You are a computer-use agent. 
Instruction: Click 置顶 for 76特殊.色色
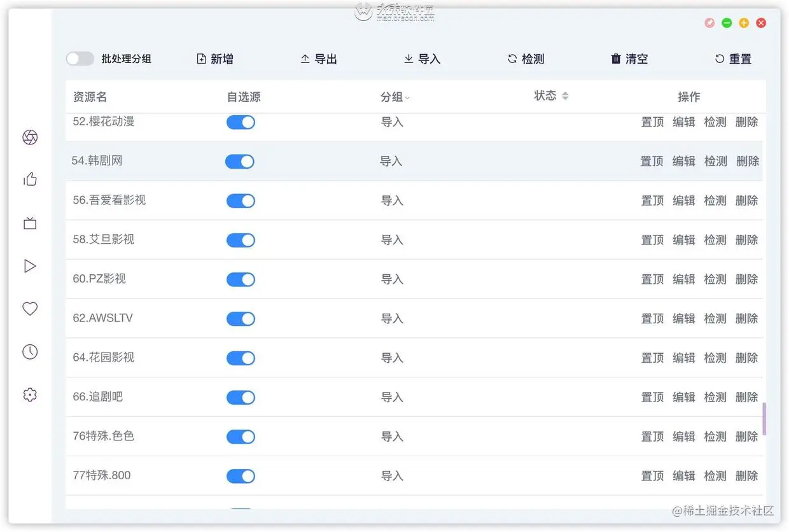click(652, 437)
